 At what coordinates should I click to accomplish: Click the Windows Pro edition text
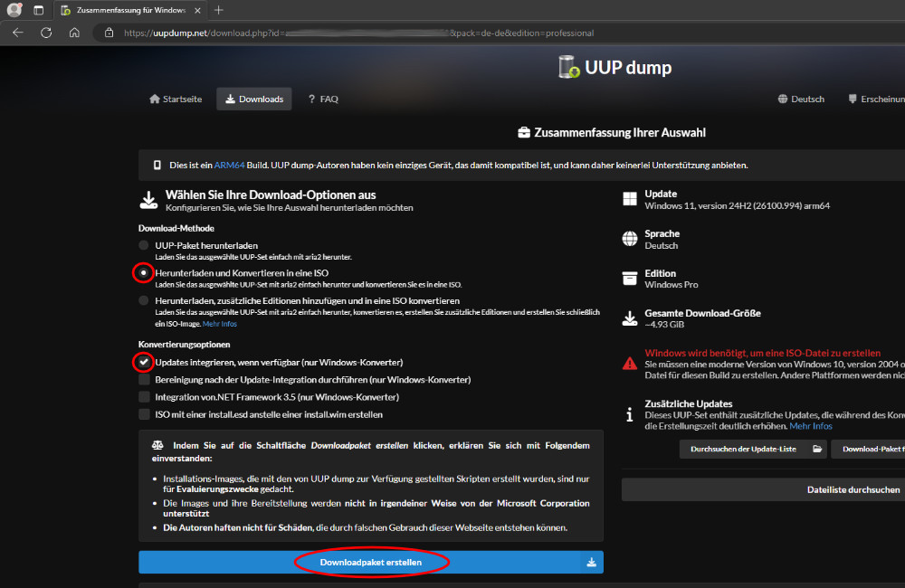click(672, 284)
